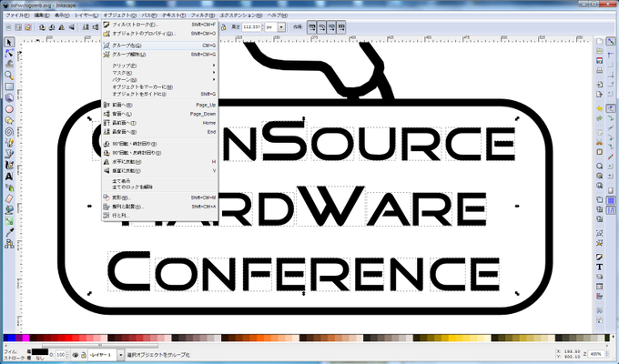This screenshot has width=619, height=364.
Task: Choose フィル/ストローク menu entry
Action: tap(159, 25)
